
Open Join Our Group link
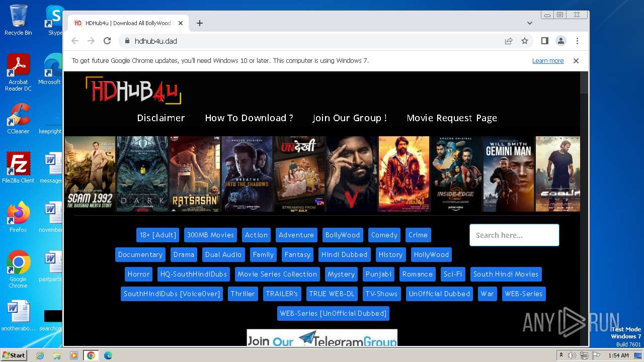tap(350, 118)
